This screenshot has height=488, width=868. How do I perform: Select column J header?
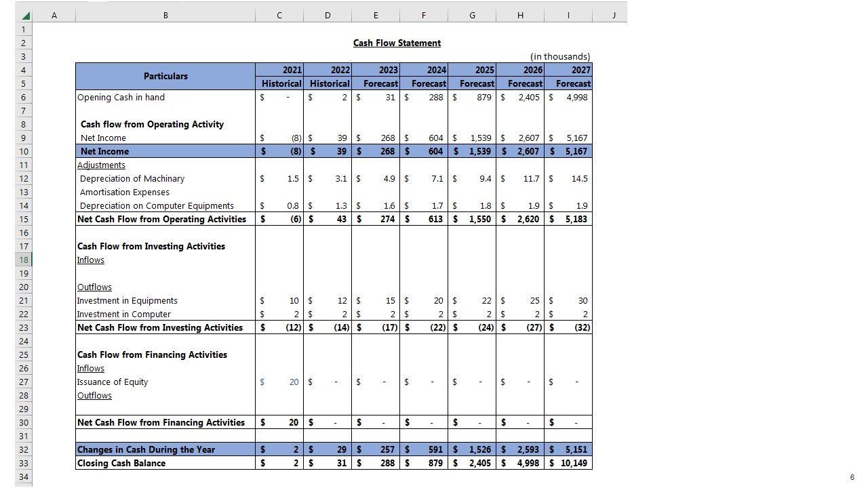coord(613,15)
